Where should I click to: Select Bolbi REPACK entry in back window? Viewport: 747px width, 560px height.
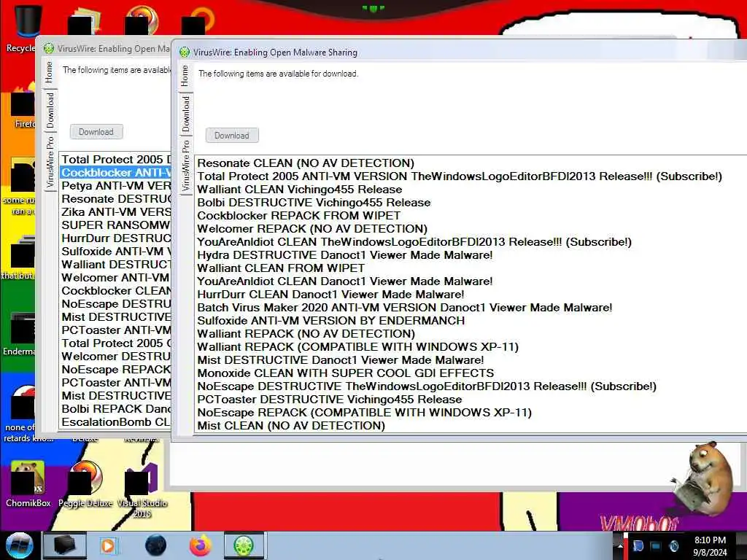coord(116,409)
